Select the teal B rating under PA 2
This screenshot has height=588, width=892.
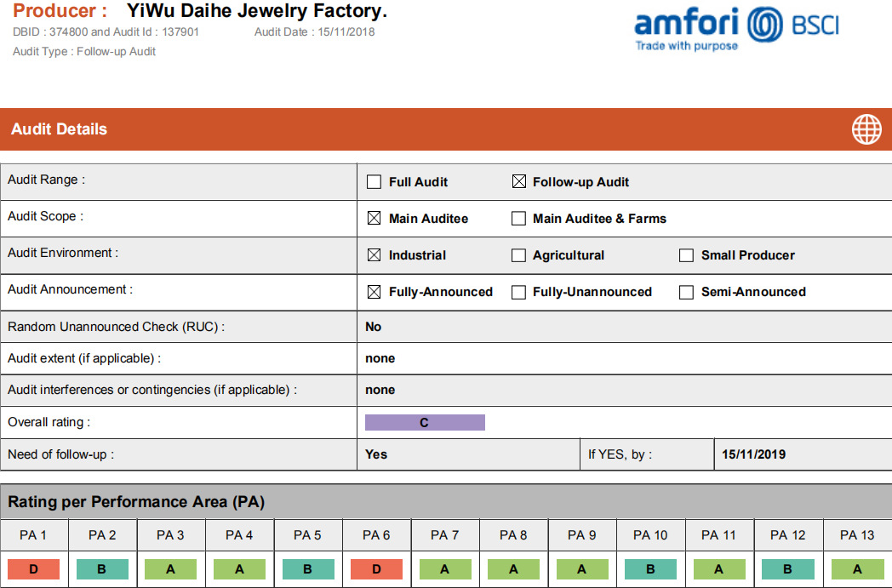pyautogui.click(x=102, y=569)
